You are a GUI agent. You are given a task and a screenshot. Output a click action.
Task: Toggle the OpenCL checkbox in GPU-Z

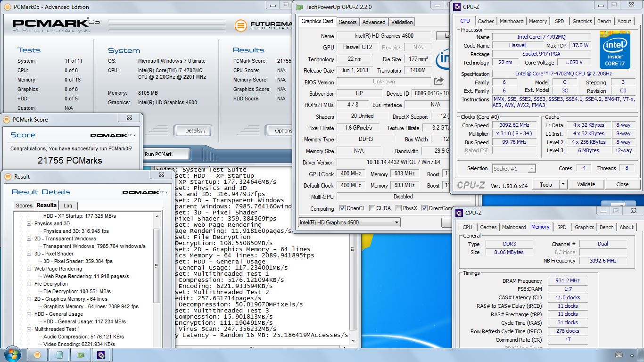point(343,208)
